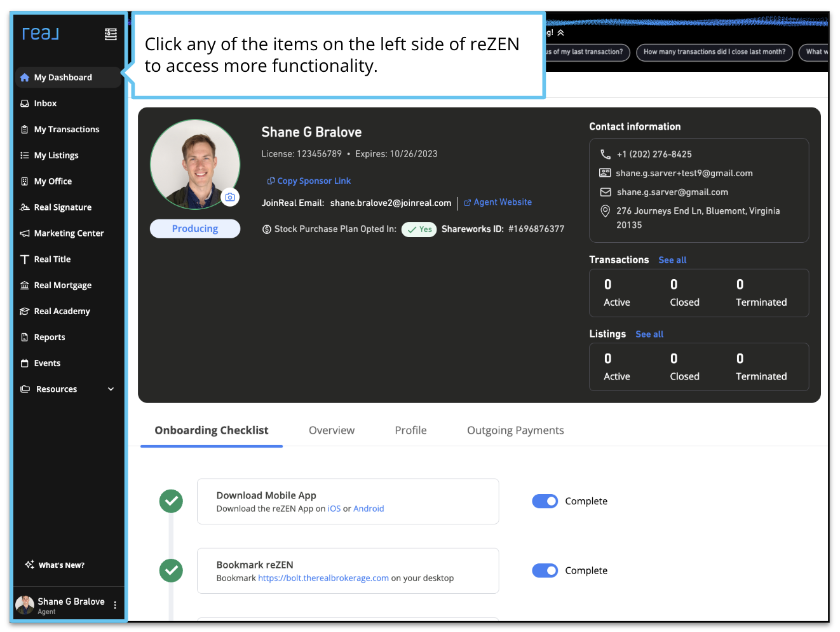The width and height of the screenshot is (840, 632).
Task: Open the Agent Website link
Action: point(498,202)
